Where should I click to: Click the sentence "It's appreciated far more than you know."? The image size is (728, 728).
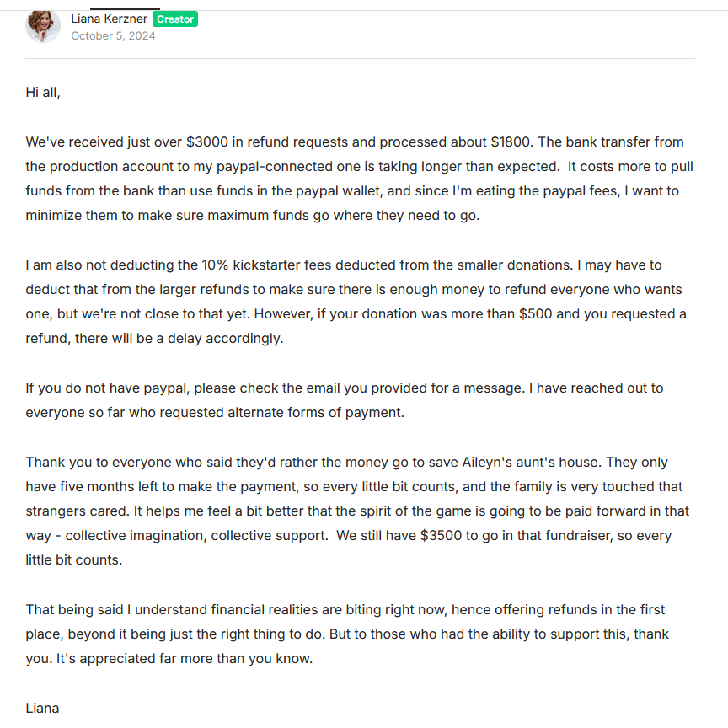coord(185,659)
